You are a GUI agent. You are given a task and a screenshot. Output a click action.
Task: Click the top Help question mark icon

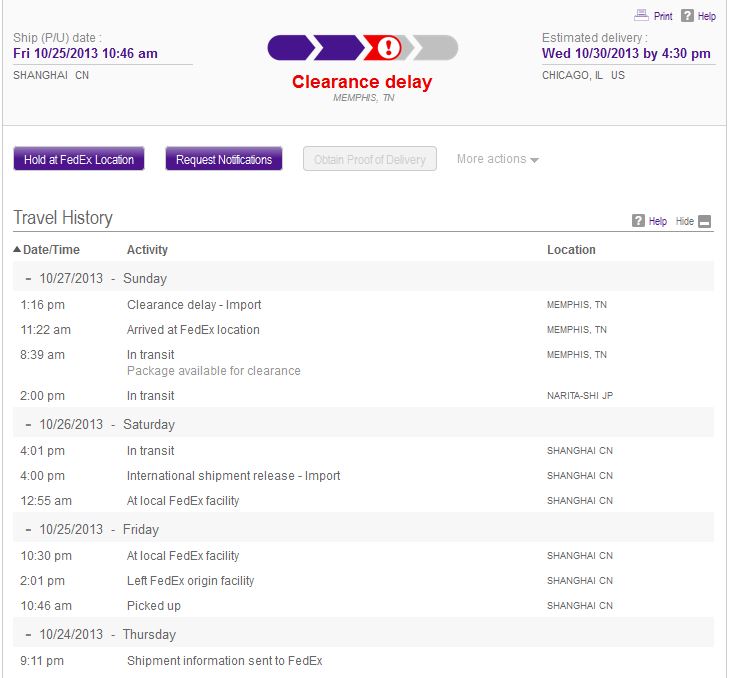pos(687,15)
